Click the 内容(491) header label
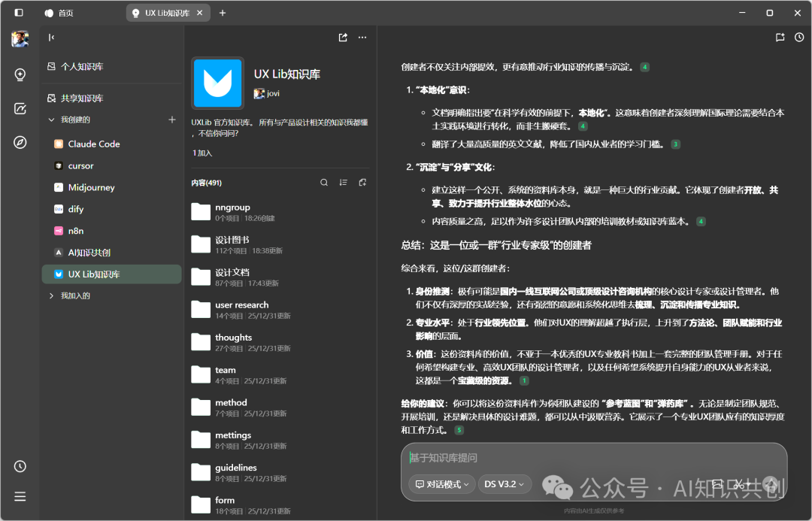 [206, 183]
